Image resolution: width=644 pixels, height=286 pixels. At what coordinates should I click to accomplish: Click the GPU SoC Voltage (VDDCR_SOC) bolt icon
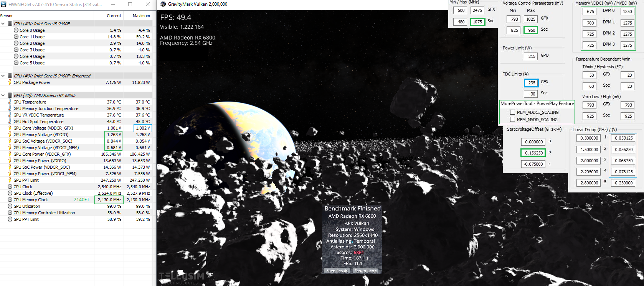10,141
